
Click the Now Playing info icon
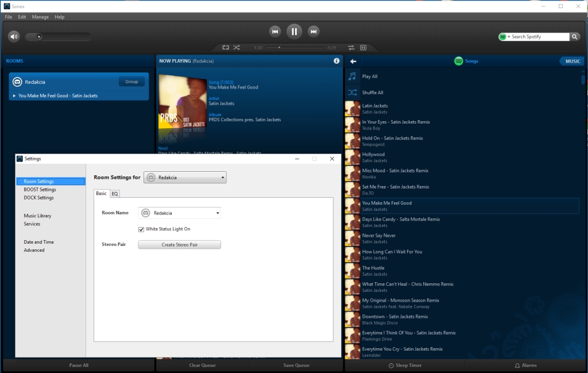[x=336, y=61]
